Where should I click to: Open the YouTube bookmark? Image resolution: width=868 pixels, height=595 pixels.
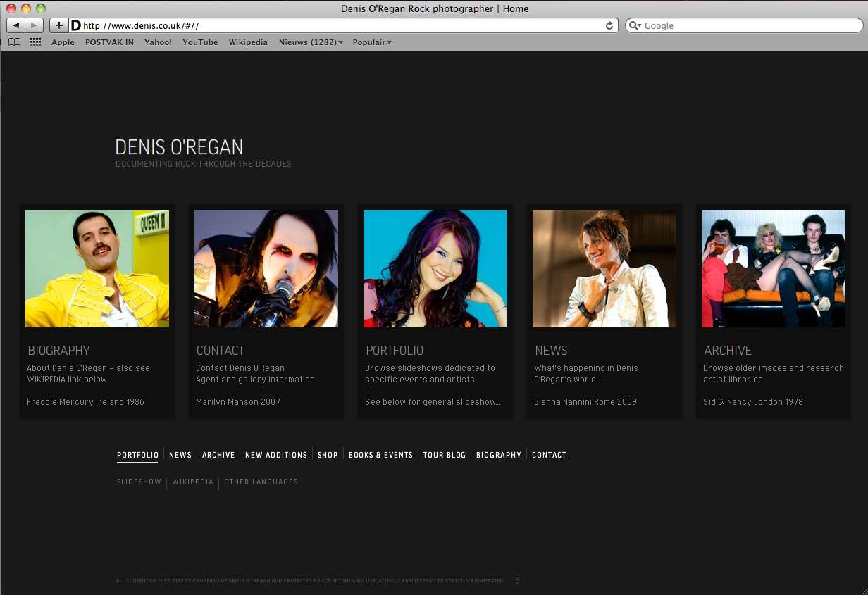click(x=200, y=42)
